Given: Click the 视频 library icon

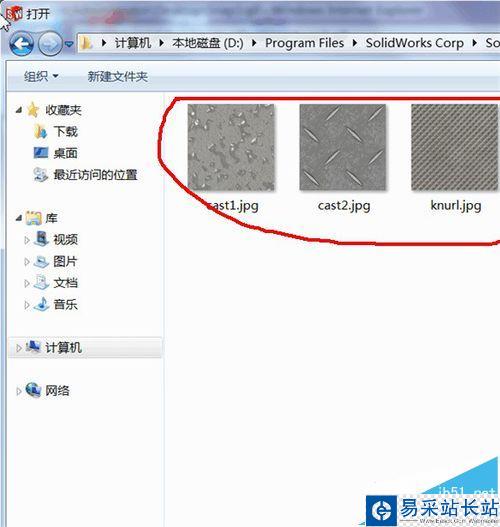Looking at the screenshot, I should coord(41,239).
